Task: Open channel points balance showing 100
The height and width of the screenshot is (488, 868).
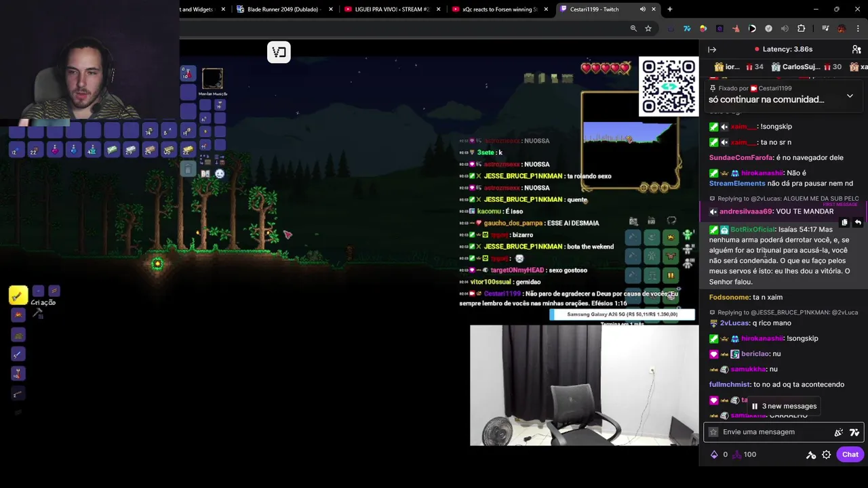Action: point(744,455)
